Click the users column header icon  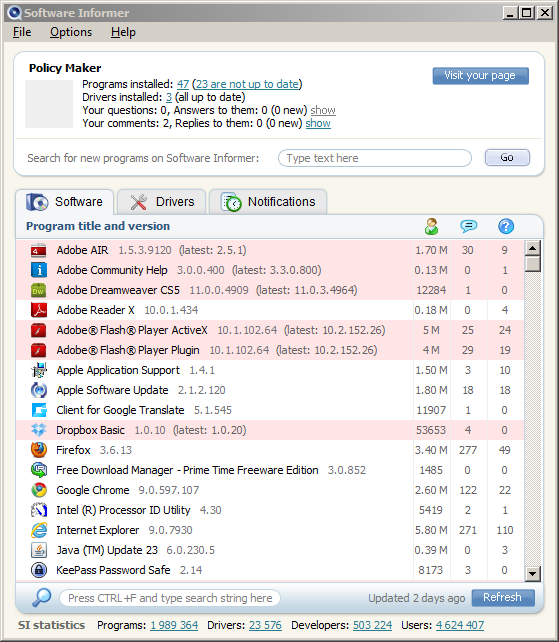(x=431, y=226)
